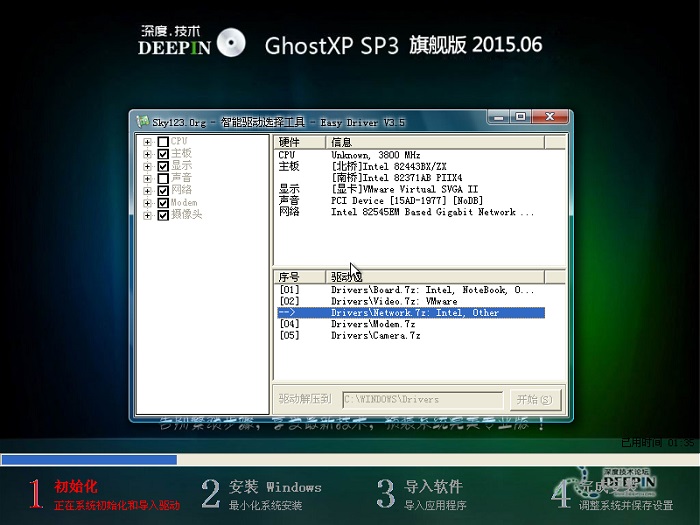Tick the CPU driver checkbox
The width and height of the screenshot is (700, 525).
(x=163, y=142)
